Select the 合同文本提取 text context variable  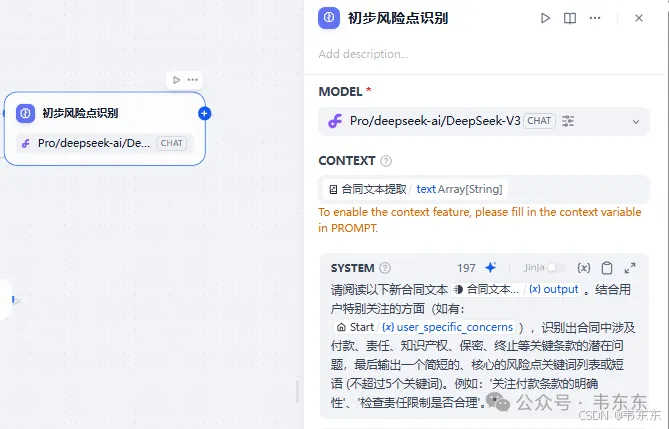point(415,189)
